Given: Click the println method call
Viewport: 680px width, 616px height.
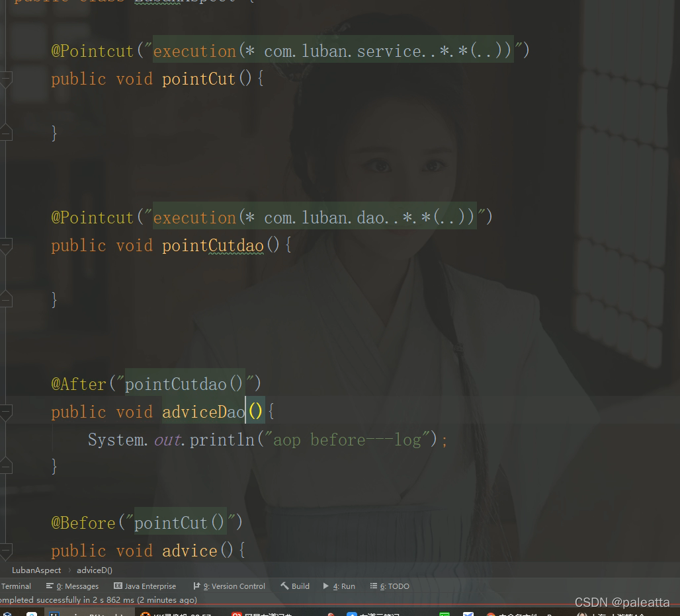Looking at the screenshot, I should pos(222,440).
